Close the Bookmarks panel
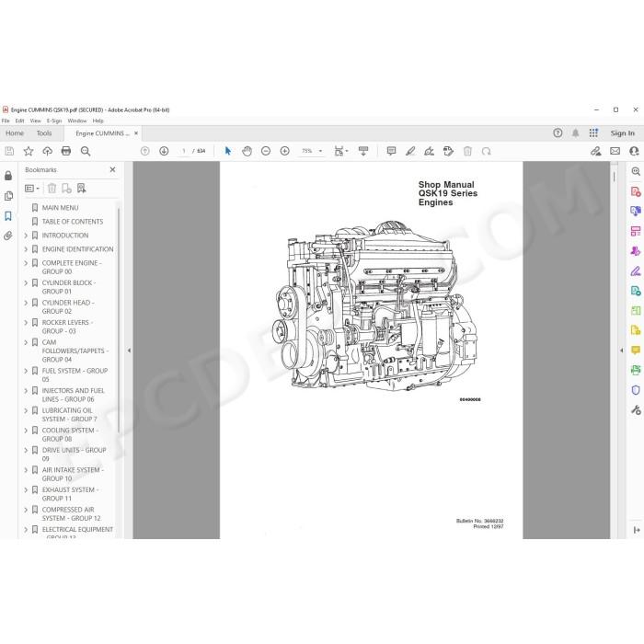644x644 pixels. [112, 169]
